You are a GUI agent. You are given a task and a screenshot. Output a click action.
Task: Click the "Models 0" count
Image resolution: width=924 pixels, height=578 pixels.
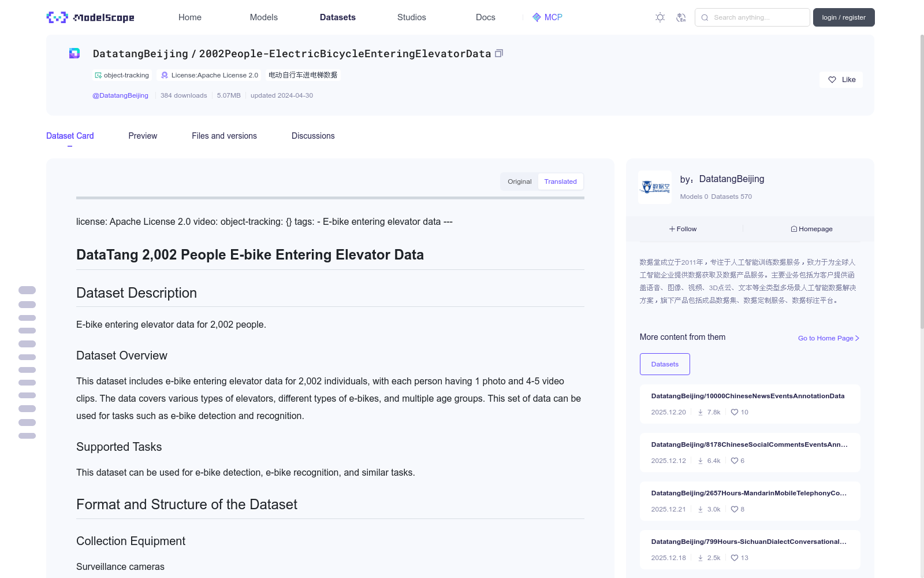[694, 197]
